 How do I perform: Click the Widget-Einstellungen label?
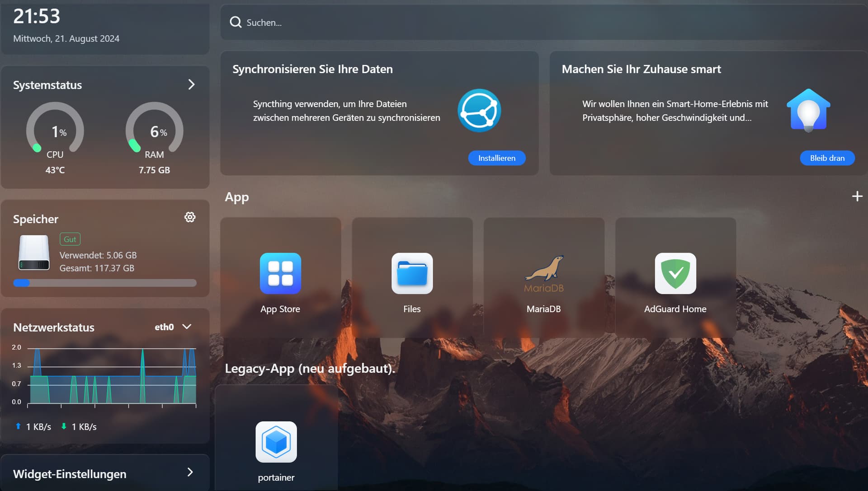70,474
